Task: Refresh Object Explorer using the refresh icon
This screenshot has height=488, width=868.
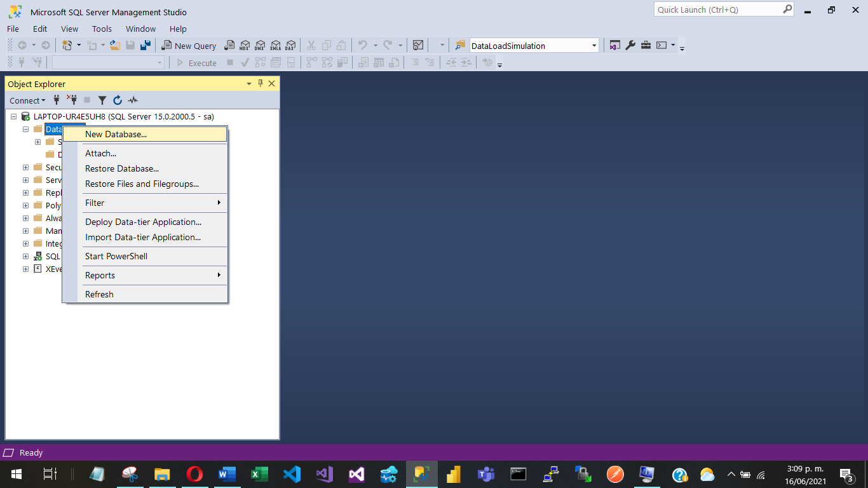Action: click(118, 100)
